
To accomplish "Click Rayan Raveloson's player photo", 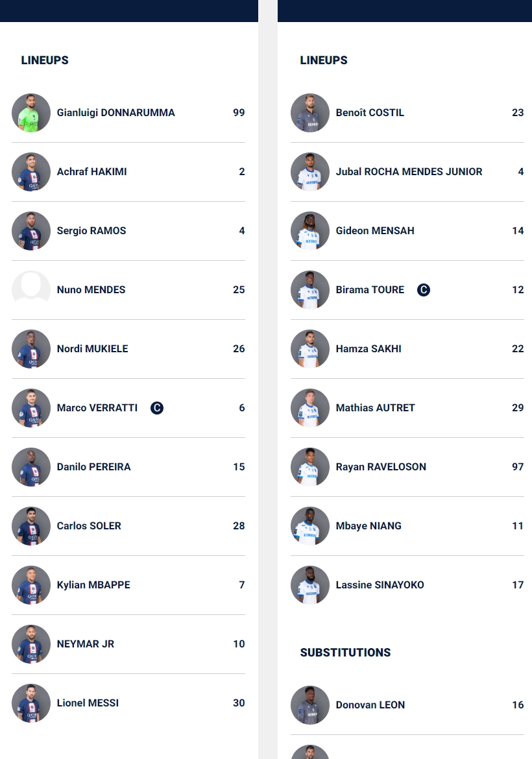I will click(310, 467).
